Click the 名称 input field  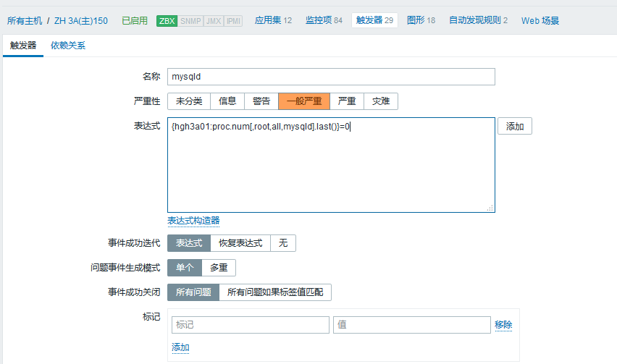coord(331,77)
